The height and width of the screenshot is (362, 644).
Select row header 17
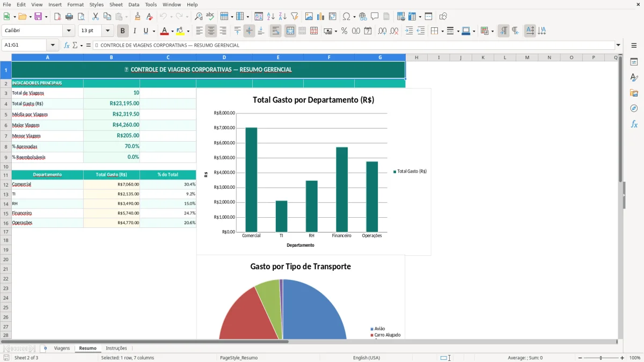tap(5, 232)
